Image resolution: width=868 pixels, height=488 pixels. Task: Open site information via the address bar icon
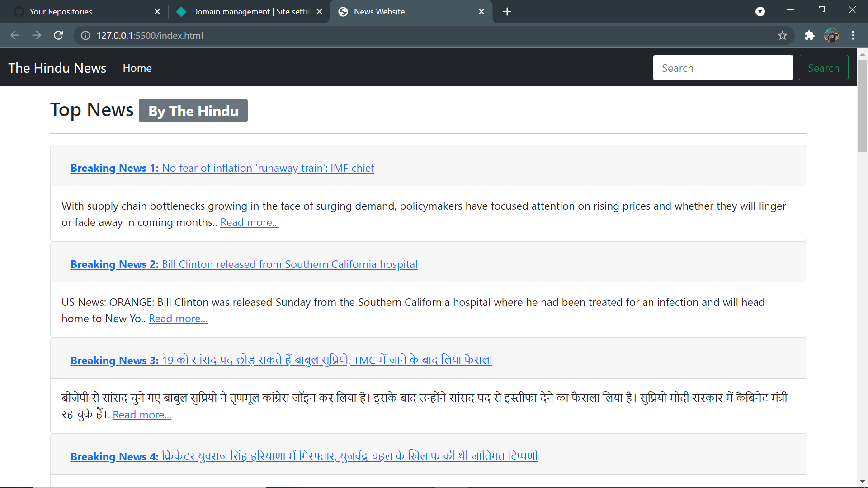point(85,35)
